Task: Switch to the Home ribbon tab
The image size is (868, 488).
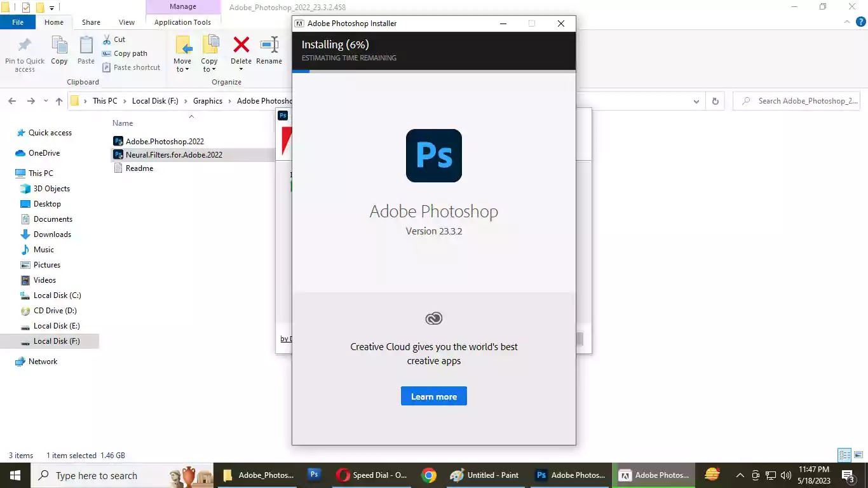Action: [x=53, y=22]
